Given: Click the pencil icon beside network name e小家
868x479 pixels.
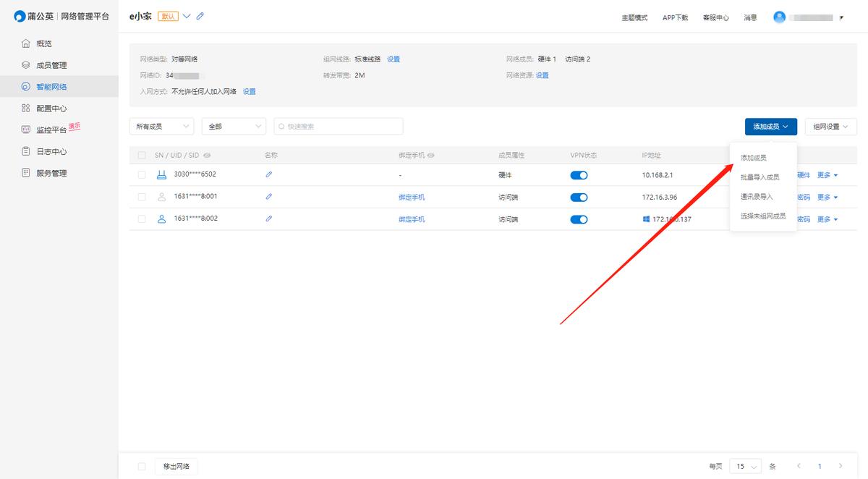Looking at the screenshot, I should coord(200,16).
